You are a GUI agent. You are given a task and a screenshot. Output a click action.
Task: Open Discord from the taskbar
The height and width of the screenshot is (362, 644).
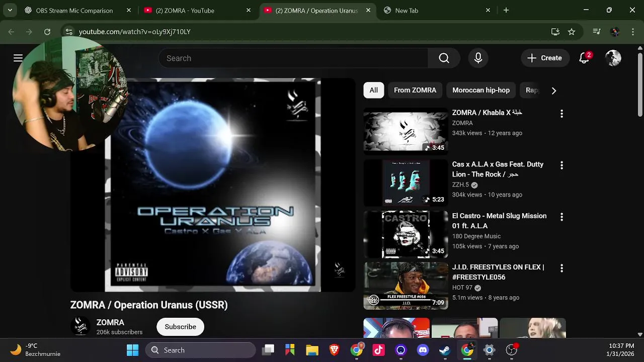pyautogui.click(x=423, y=350)
